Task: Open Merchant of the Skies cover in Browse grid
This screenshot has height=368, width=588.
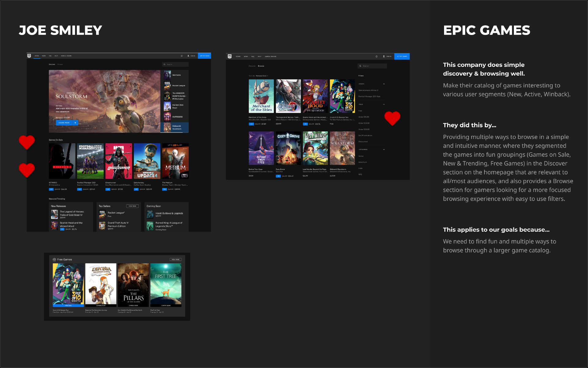Action: click(261, 96)
